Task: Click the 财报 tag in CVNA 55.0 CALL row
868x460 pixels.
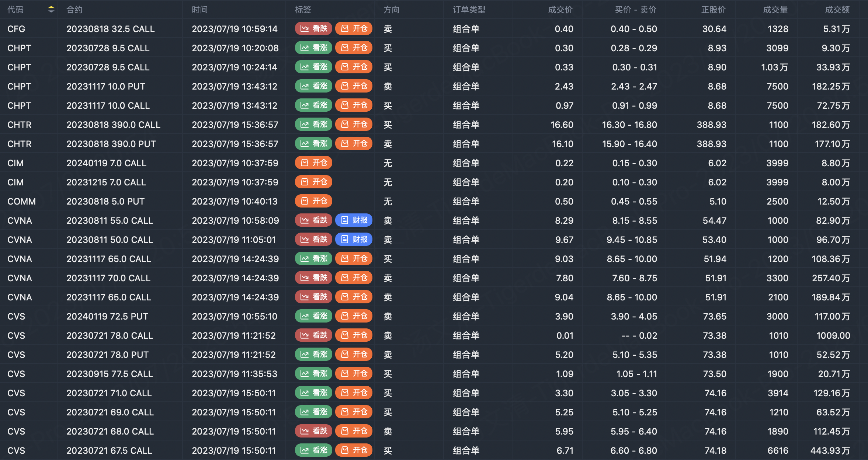Action: (354, 220)
